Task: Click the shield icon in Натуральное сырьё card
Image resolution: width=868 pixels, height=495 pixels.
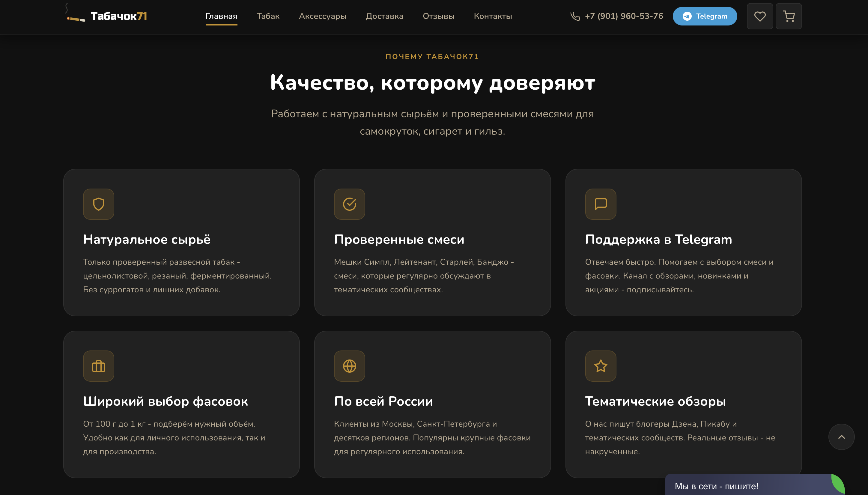Action: [99, 204]
